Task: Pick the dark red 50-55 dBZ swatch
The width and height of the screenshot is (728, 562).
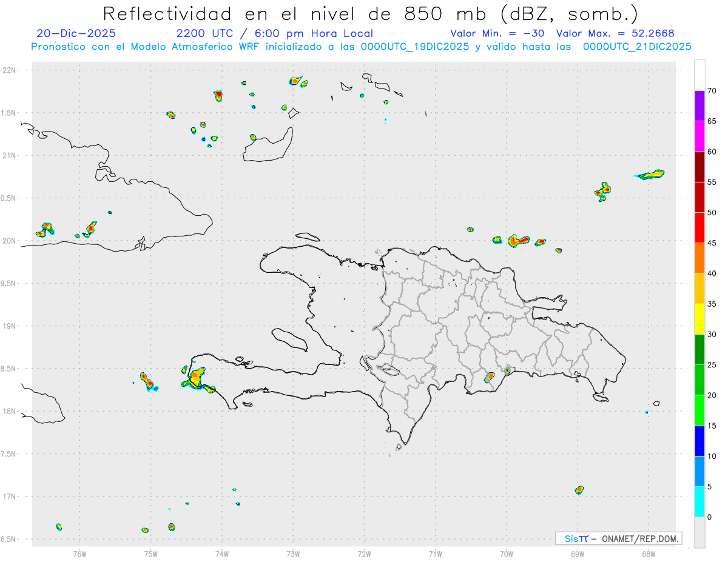Action: pyautogui.click(x=699, y=197)
